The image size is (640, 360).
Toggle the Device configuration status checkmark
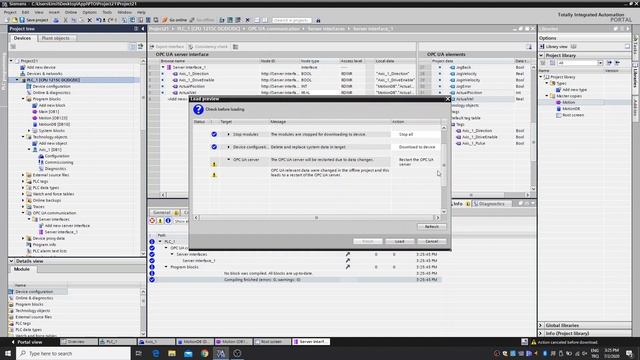click(214, 147)
